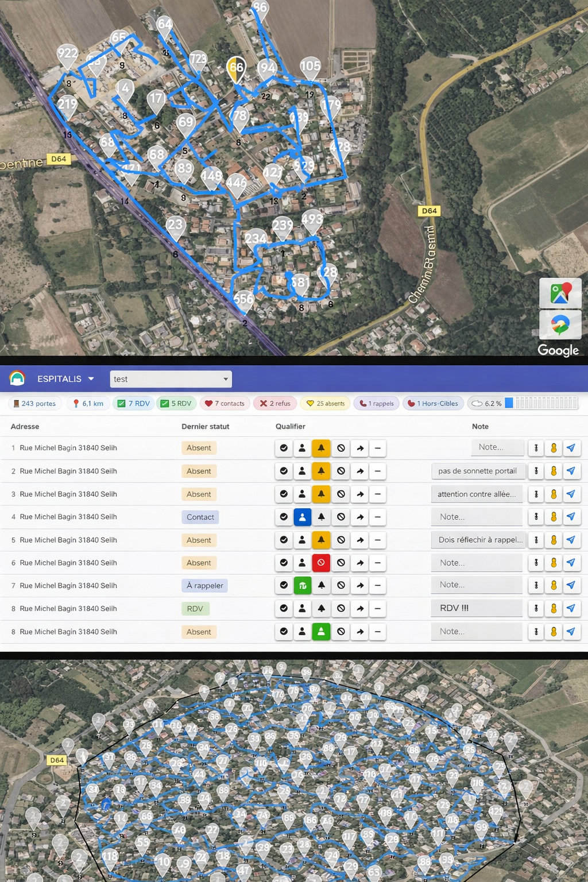This screenshot has height=882, width=588.
Task: Click the yellow pegman street view icon row 2
Action: [x=554, y=471]
